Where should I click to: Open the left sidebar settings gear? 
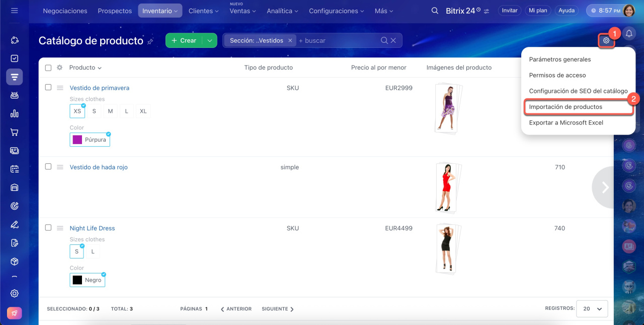tap(15, 293)
